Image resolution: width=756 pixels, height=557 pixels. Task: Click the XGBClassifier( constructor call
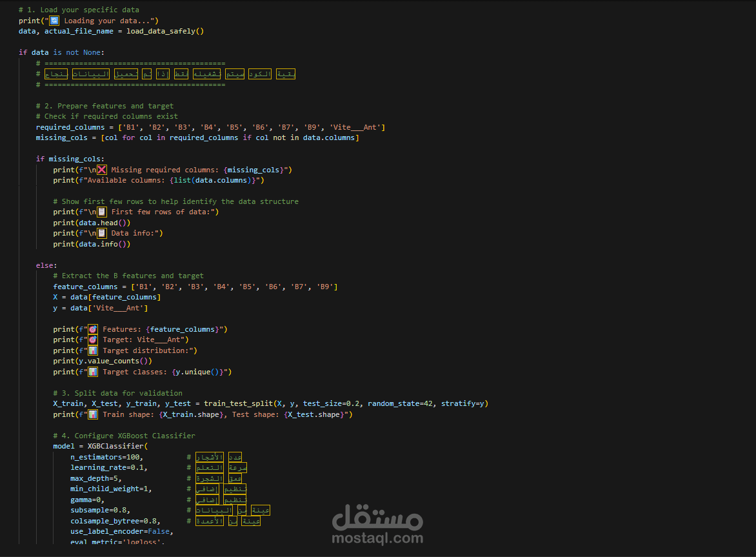(x=117, y=446)
